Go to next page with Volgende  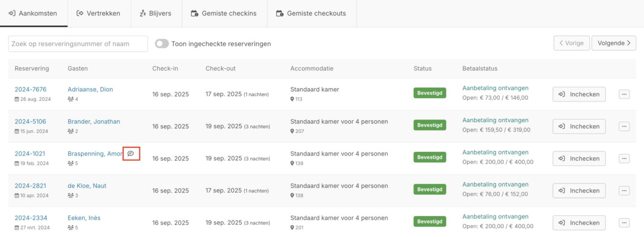coord(614,43)
